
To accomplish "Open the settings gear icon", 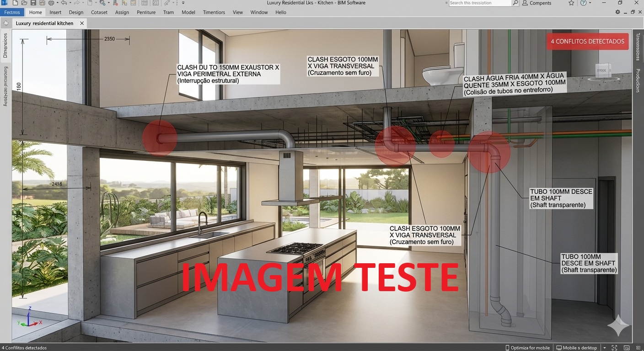I will point(618,12).
